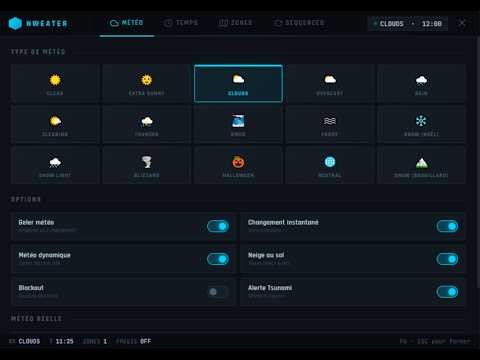Image resolution: width=480 pixels, height=360 pixels.
Task: Select the Clear weather tile
Action: point(55,83)
